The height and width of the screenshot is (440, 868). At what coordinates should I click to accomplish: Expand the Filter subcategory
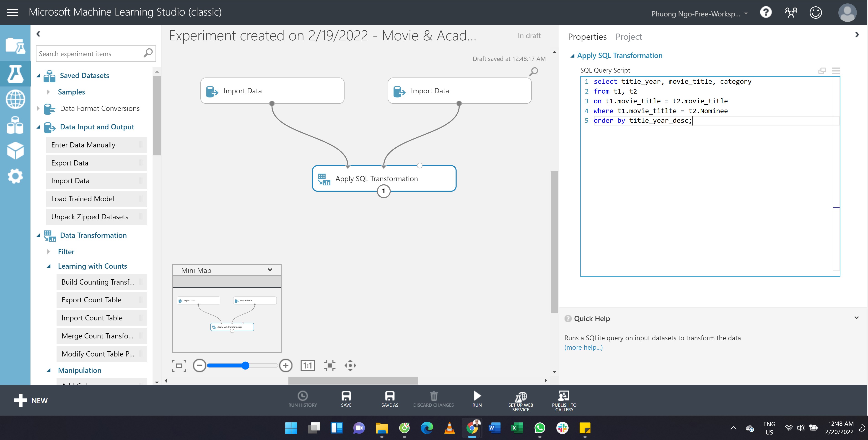tap(49, 252)
